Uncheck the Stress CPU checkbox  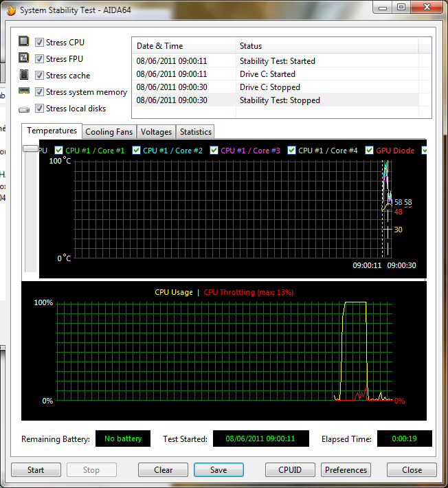tap(39, 43)
